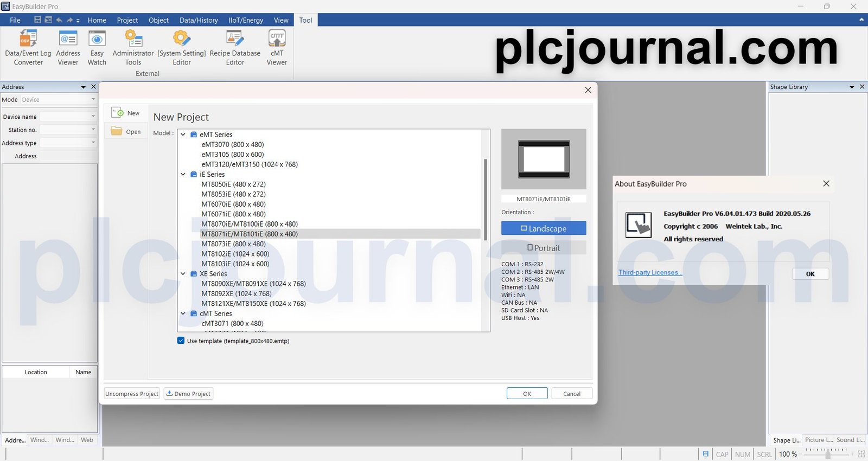Select Portrait orientation
This screenshot has width=868, height=461.
(544, 248)
